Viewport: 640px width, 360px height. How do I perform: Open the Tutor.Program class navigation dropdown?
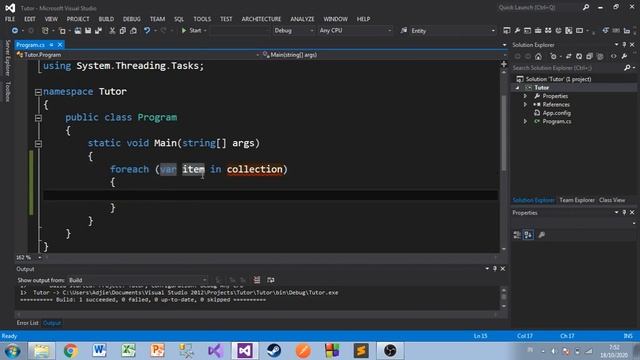click(138, 55)
